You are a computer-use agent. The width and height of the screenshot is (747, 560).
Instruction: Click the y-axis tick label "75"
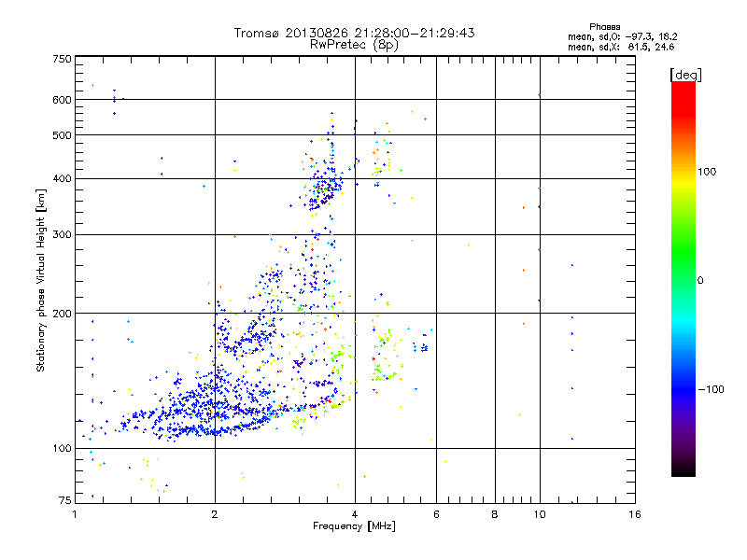point(65,500)
